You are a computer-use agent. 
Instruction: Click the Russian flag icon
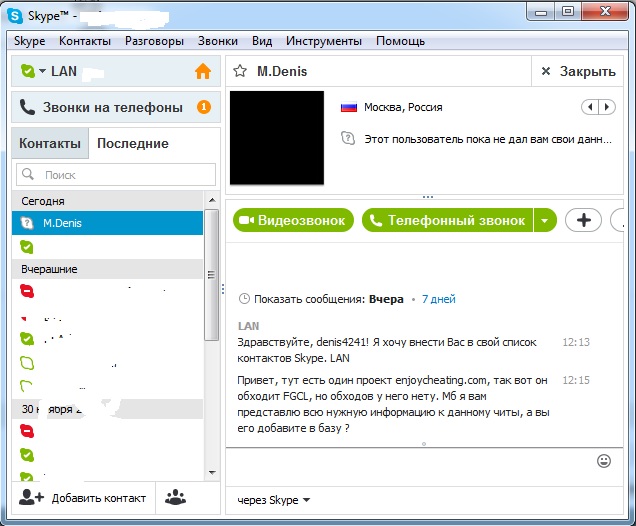[x=349, y=107]
